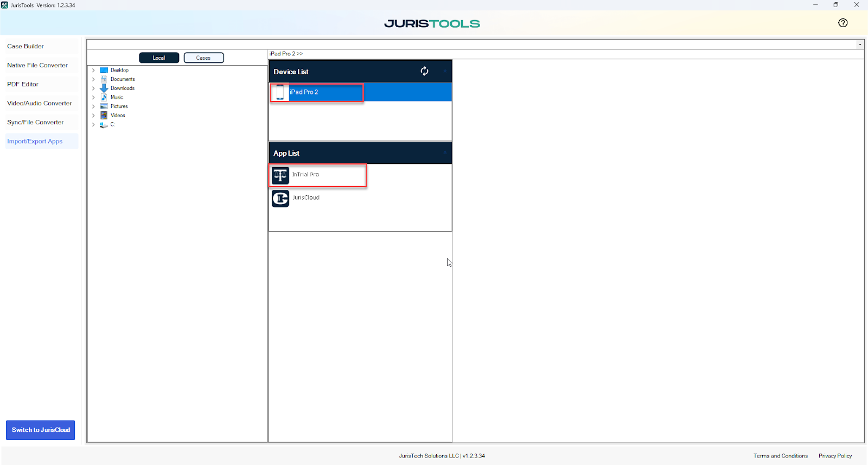Click the C: drive icon
The image size is (868, 465).
click(104, 125)
